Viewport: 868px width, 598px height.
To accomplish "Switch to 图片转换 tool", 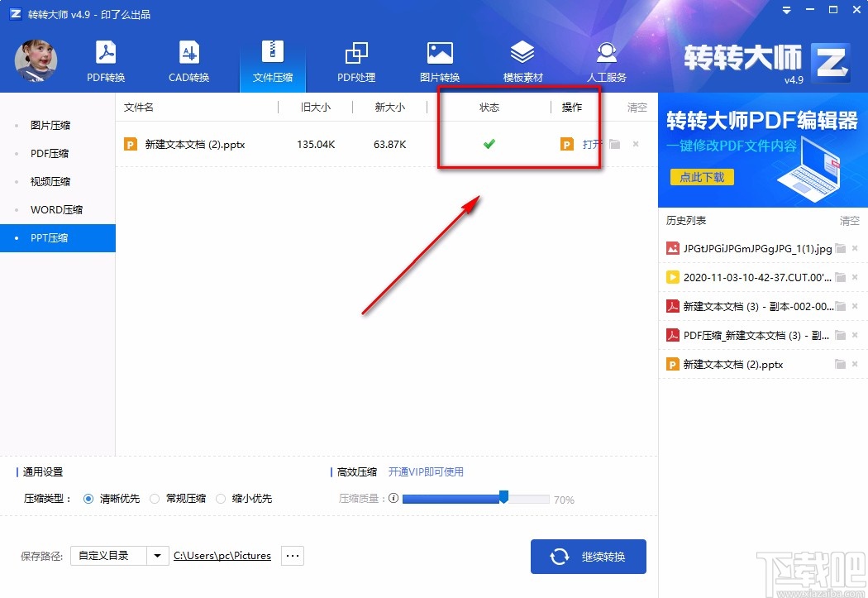I will pyautogui.click(x=440, y=60).
